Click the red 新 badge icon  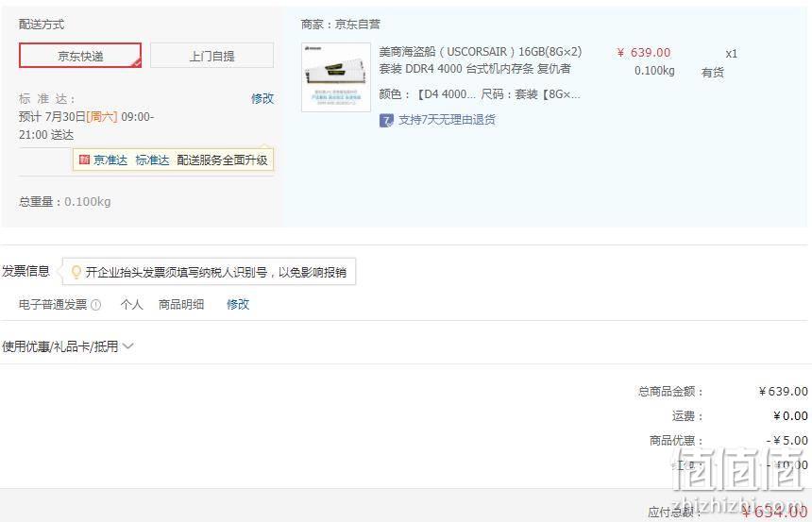(84, 160)
